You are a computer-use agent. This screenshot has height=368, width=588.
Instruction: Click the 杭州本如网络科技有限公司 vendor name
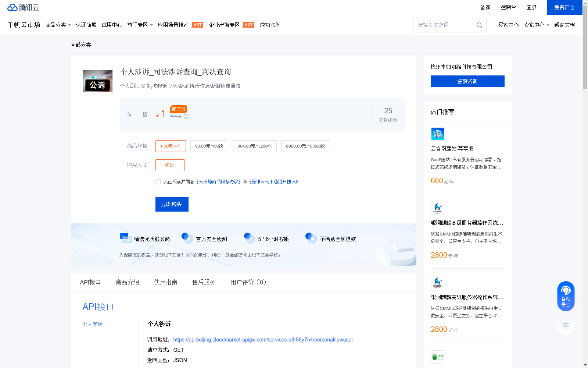(461, 67)
